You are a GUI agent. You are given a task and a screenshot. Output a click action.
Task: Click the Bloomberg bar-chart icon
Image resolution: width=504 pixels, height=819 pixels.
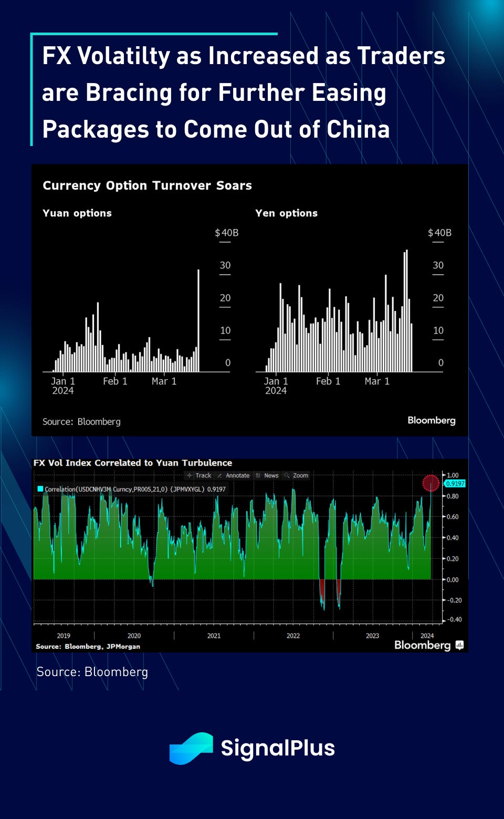coord(459,645)
